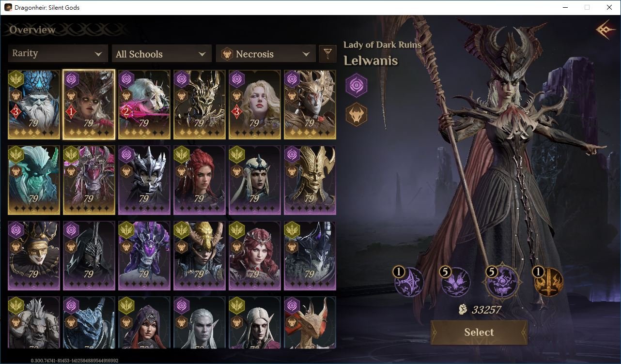Click Lelwanis's purple eye rarity icon

356,86
